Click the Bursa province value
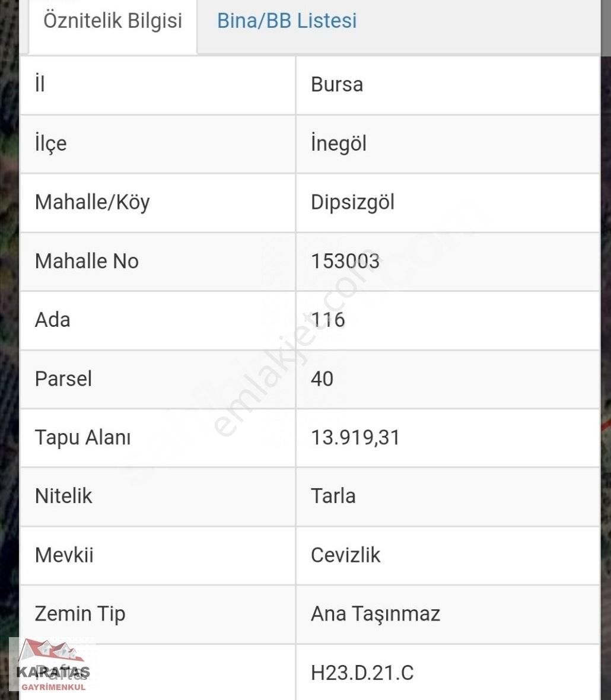The width and height of the screenshot is (611, 700). pos(336,84)
